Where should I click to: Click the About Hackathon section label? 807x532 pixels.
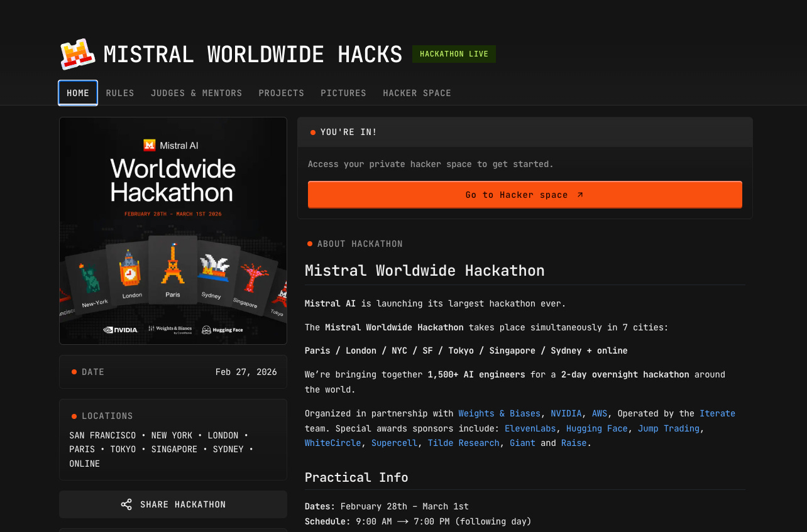[x=360, y=244]
